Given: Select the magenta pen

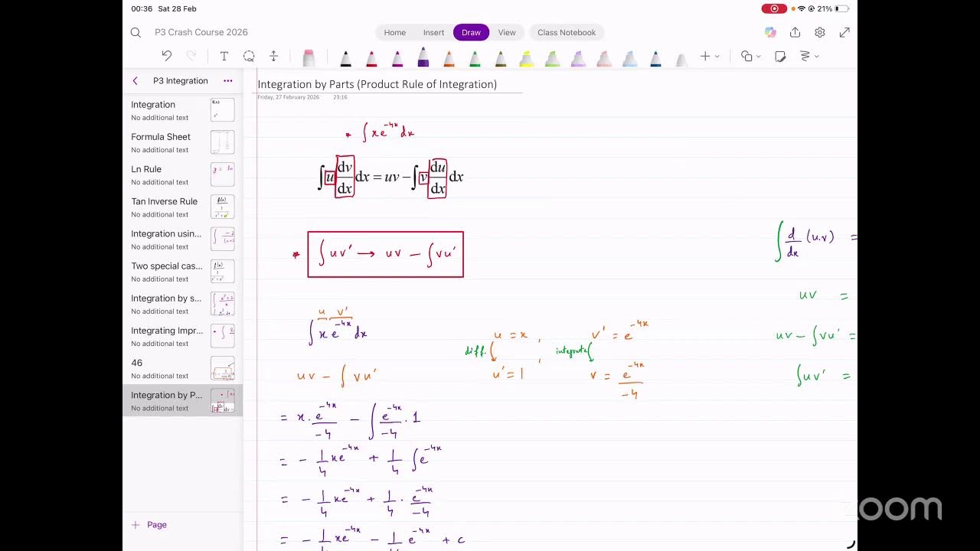Looking at the screenshot, I should [397, 58].
